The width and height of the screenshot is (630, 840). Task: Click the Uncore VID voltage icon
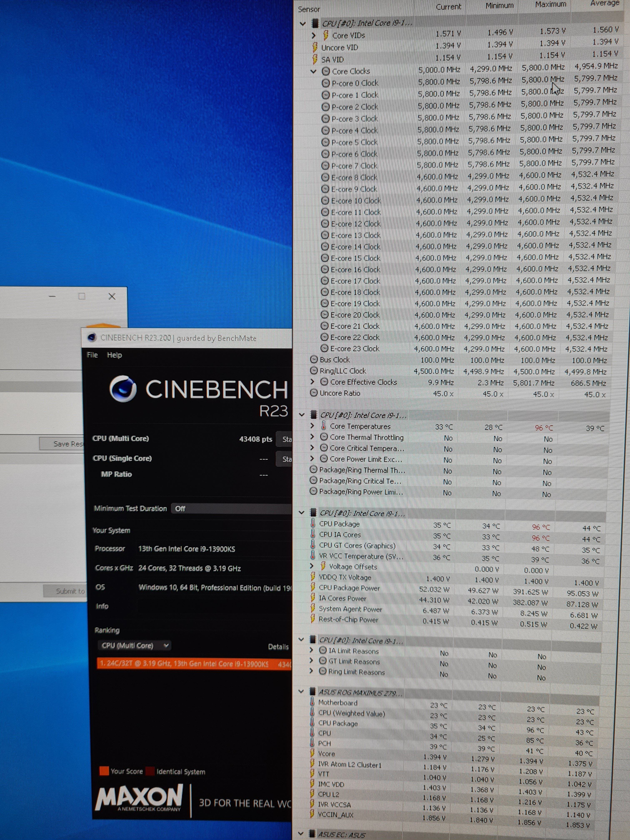click(x=315, y=47)
